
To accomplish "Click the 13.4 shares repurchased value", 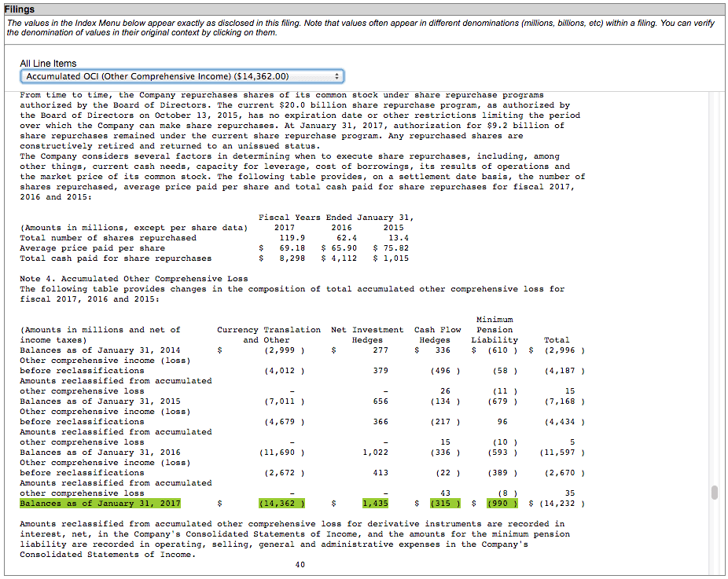I will point(399,238).
